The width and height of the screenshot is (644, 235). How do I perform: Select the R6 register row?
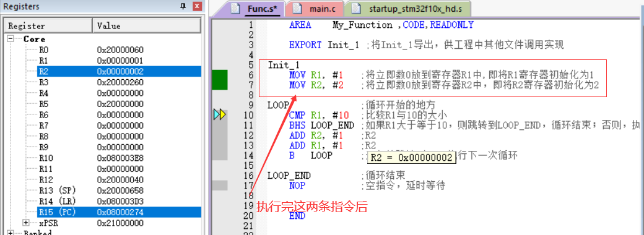[119, 115]
